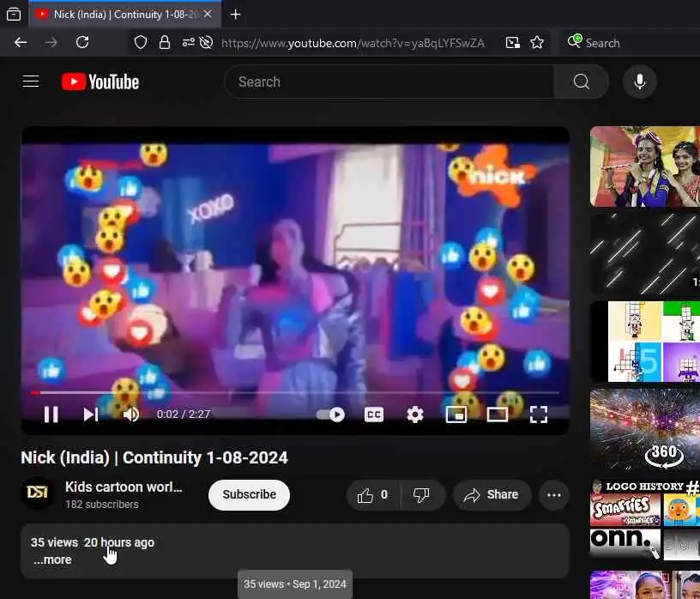Subscribe to the channel
700x599 pixels.
(249, 494)
